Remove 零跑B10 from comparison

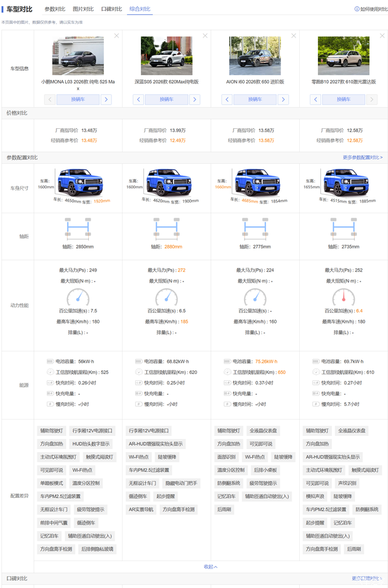pos(382,36)
